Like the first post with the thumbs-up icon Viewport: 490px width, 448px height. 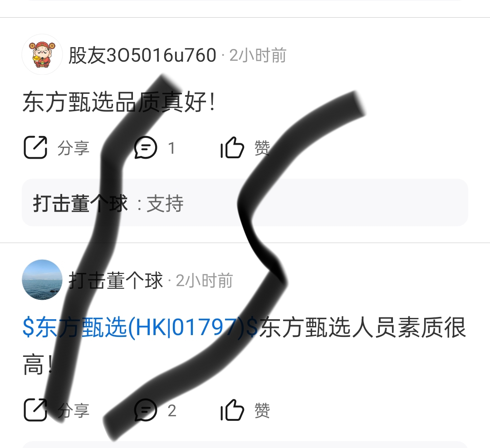point(232,147)
